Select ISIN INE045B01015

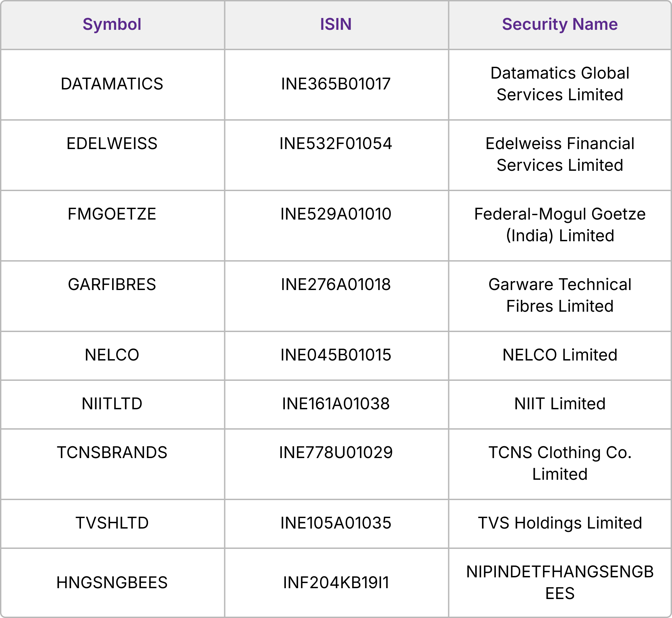pyautogui.click(x=336, y=355)
